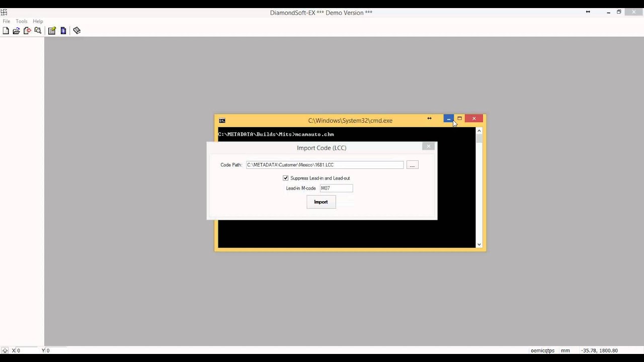
Task: Click the folder with magnifier search icon
Action: (x=38, y=31)
